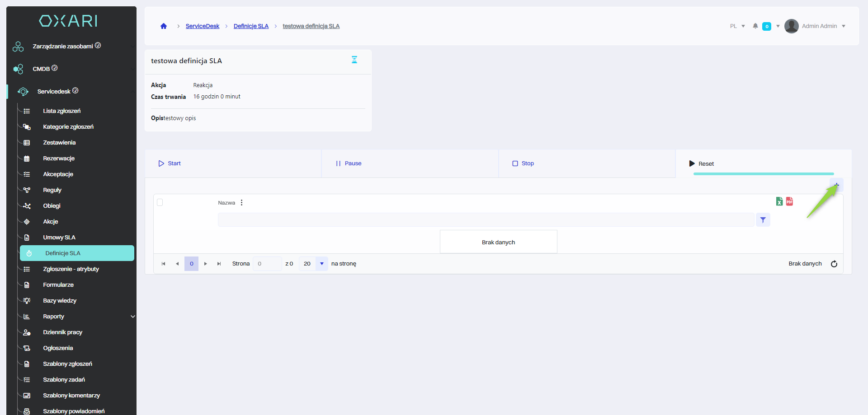Toggle the select-all checkbox in table header
868x415 pixels.
click(x=160, y=202)
